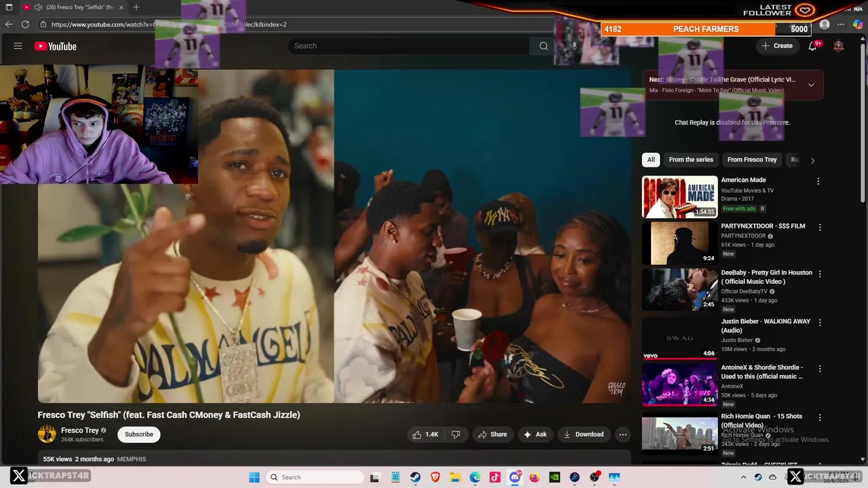Open File Explorer from the taskbar
The width and height of the screenshot is (868, 488).
pyautogui.click(x=455, y=477)
